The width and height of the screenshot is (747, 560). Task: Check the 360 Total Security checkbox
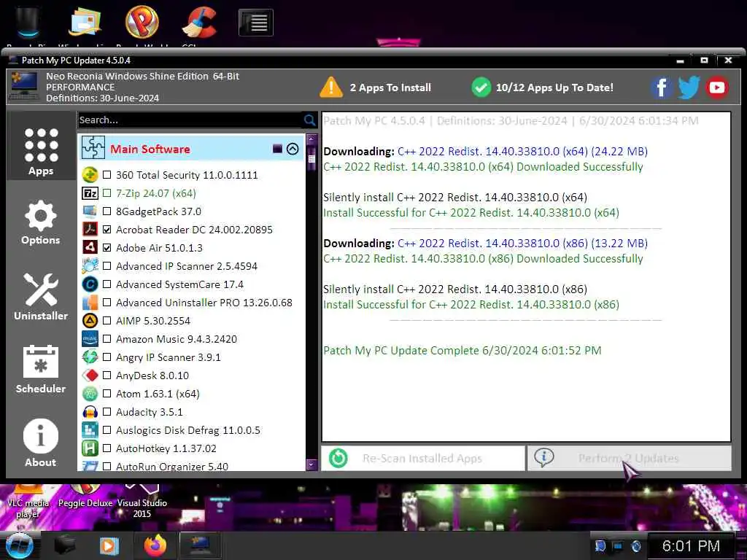(x=107, y=175)
